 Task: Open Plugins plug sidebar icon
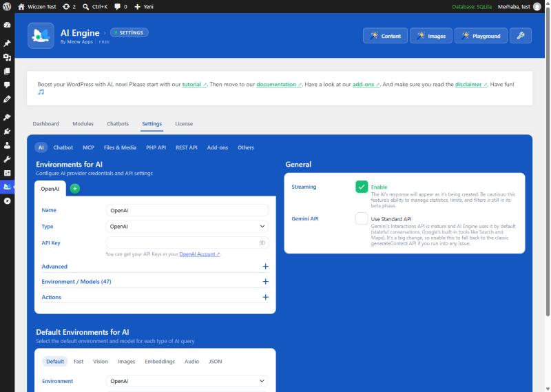click(x=7, y=132)
